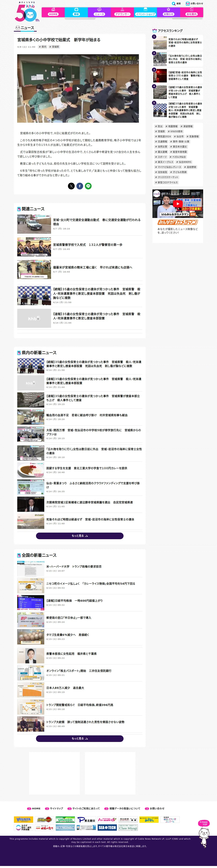This screenshot has width=217, height=868.
Task: Open タマゴ生産量6%減少へ thumbnail
Action: (31, 637)
